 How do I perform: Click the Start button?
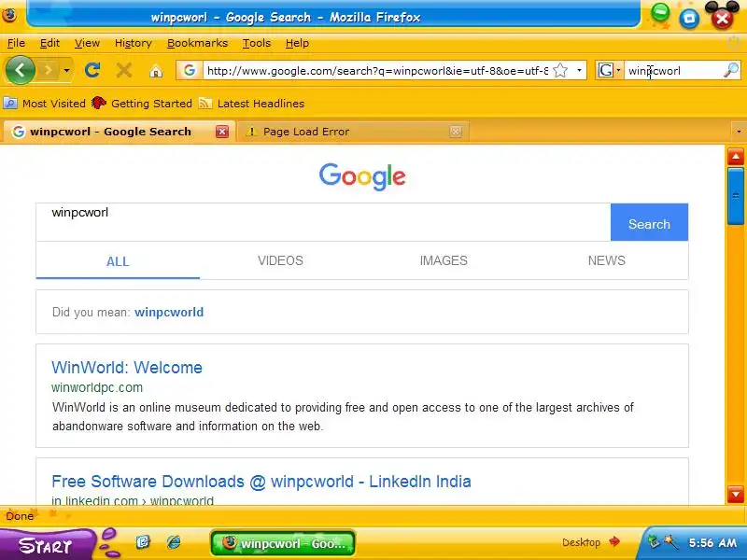46,545
